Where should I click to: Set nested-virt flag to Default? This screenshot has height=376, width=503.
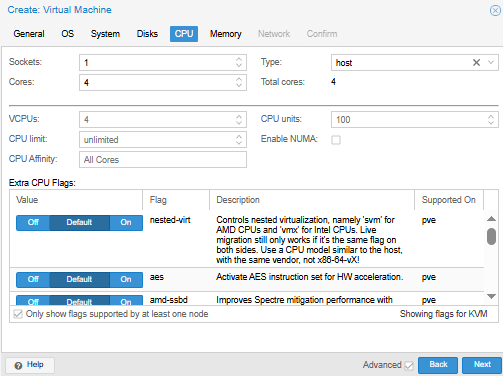click(x=79, y=223)
